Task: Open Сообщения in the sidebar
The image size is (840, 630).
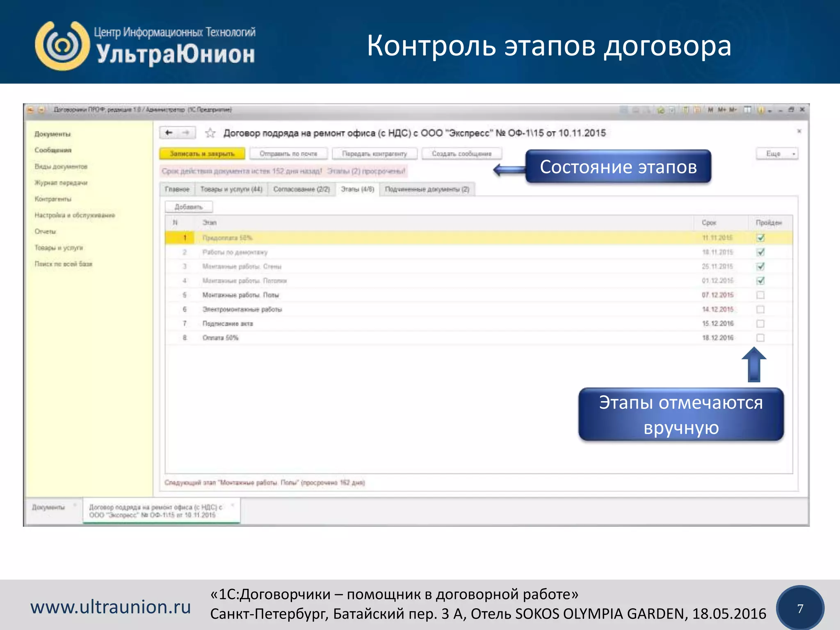Action: pos(53,150)
